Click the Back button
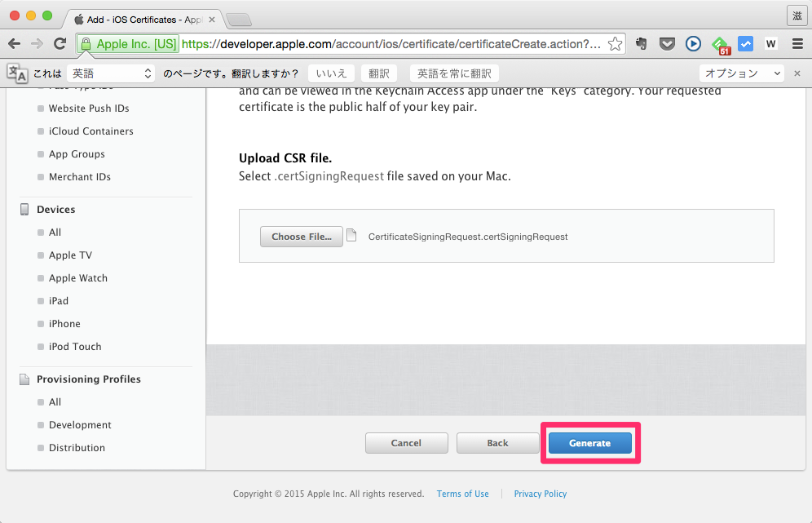812x523 pixels. coord(497,443)
